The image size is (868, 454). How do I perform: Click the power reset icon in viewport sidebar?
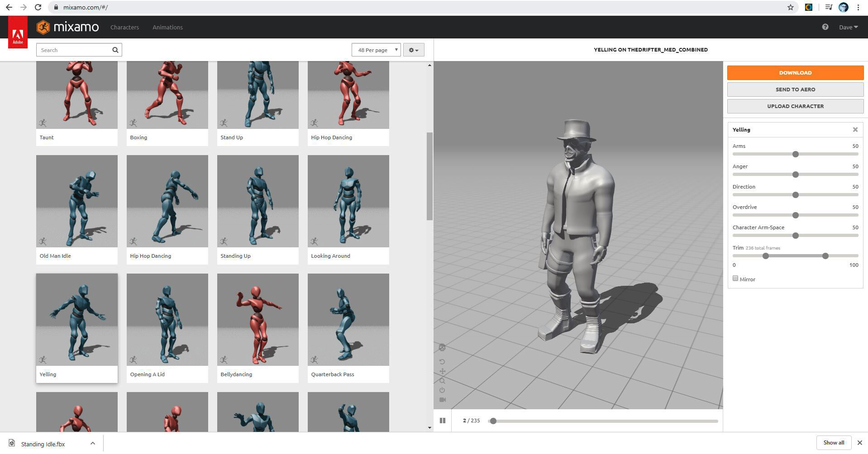(442, 390)
